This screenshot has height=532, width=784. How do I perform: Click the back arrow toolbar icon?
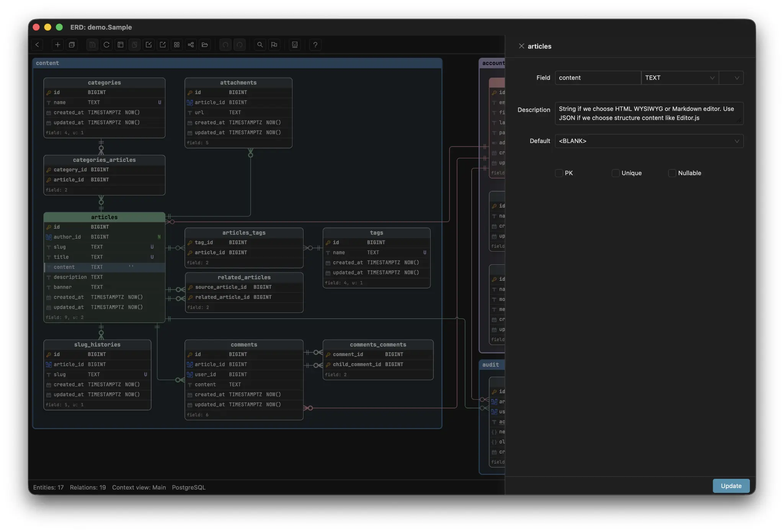37,45
